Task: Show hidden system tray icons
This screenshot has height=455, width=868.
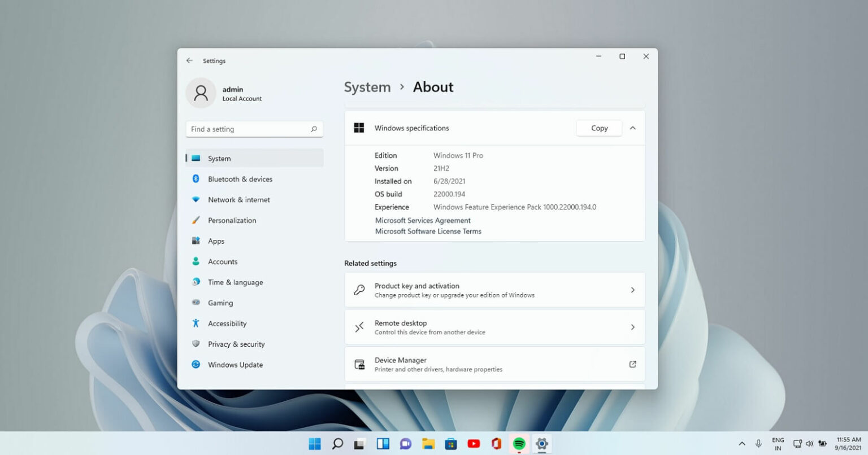Action: tap(742, 444)
